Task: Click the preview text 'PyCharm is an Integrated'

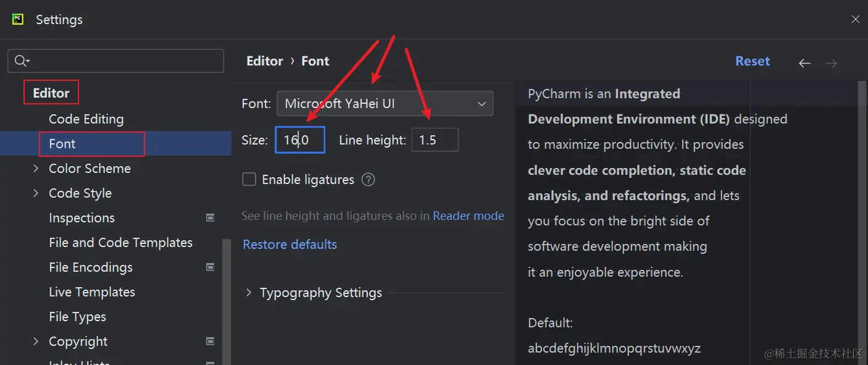Action: [x=604, y=94]
